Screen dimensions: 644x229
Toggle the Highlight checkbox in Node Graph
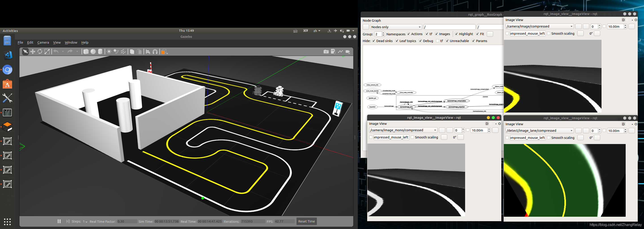456,34
